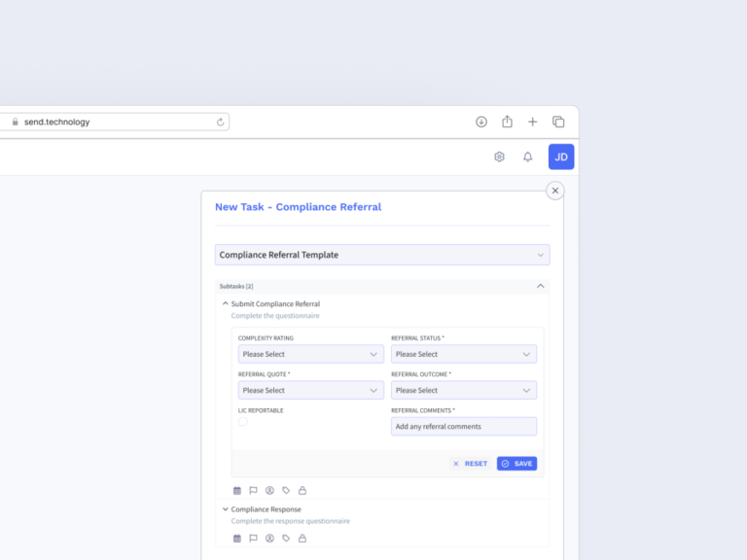The height and width of the screenshot is (560, 747).
Task: Open the JD user avatar menu
Action: 561,157
